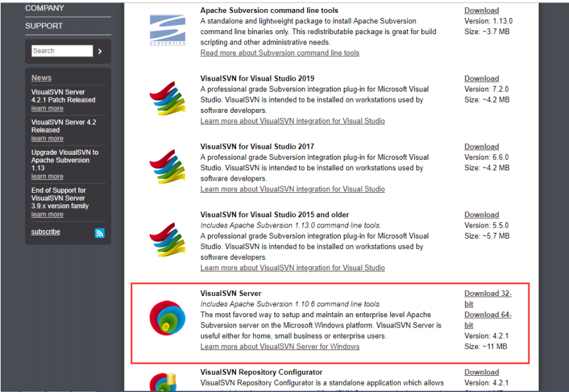Submit search with the arrow button
The image size is (569, 392).
tap(100, 51)
